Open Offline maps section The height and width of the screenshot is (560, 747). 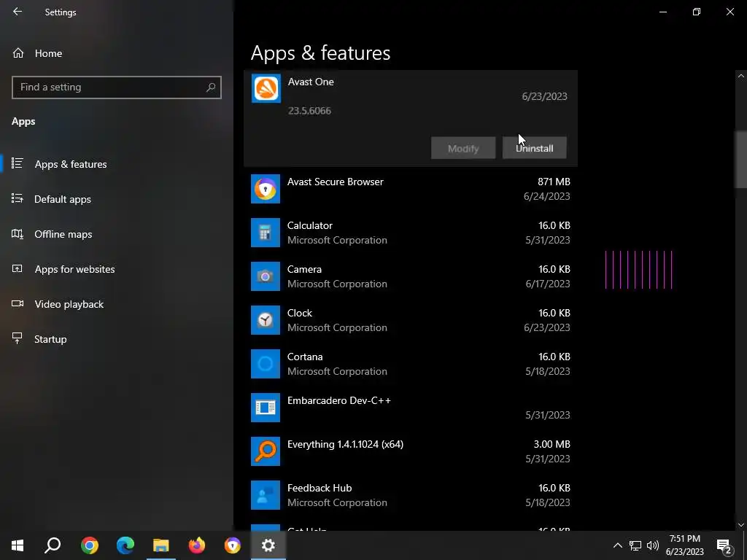[63, 234]
